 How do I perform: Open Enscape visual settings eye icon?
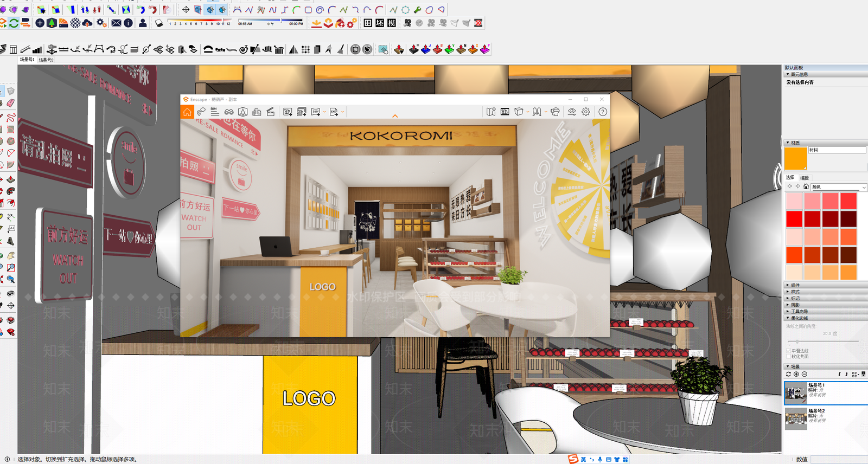pyautogui.click(x=572, y=112)
